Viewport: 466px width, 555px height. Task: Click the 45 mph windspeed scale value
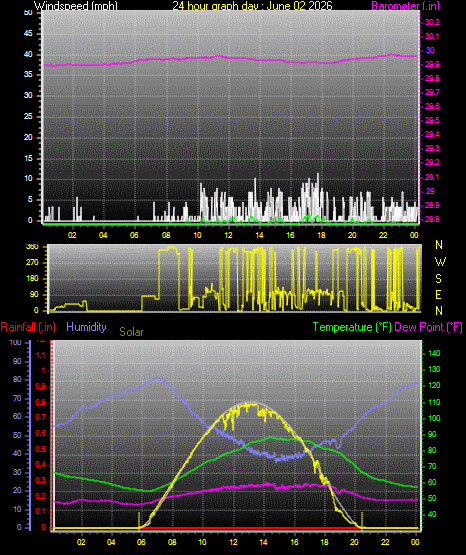tap(28, 34)
